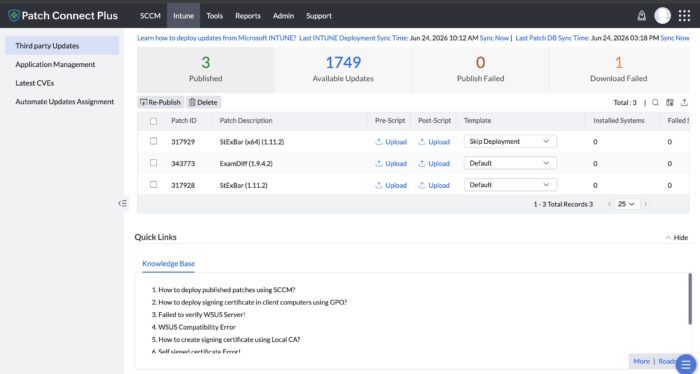Screen dimensions: 700x374
Task: Open the Intune menu
Action: click(183, 16)
